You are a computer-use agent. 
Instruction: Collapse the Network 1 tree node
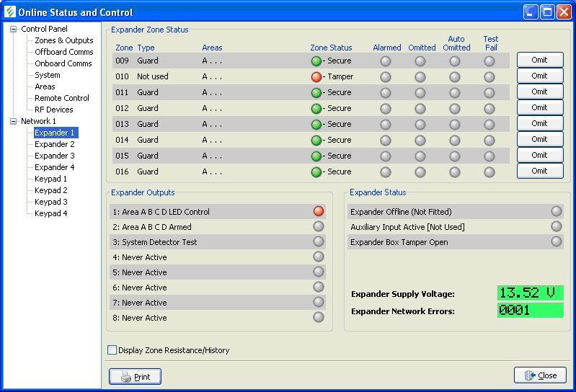click(x=13, y=122)
